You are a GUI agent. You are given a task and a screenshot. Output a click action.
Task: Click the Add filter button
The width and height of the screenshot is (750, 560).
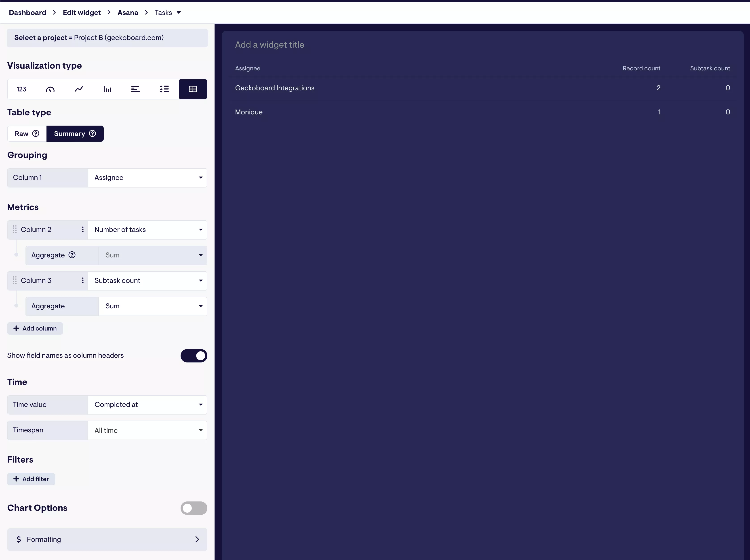tap(31, 479)
